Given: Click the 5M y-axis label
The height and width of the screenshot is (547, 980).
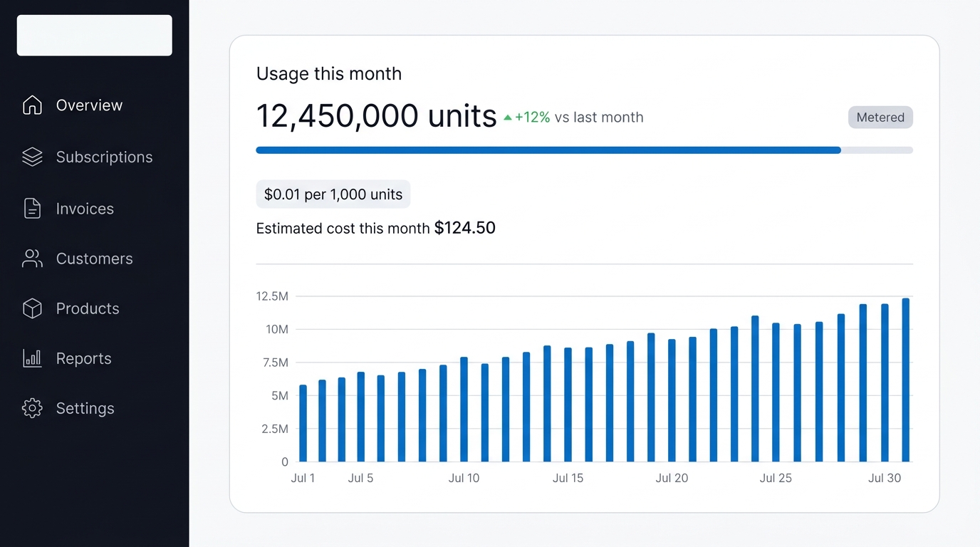Looking at the screenshot, I should coord(280,395).
